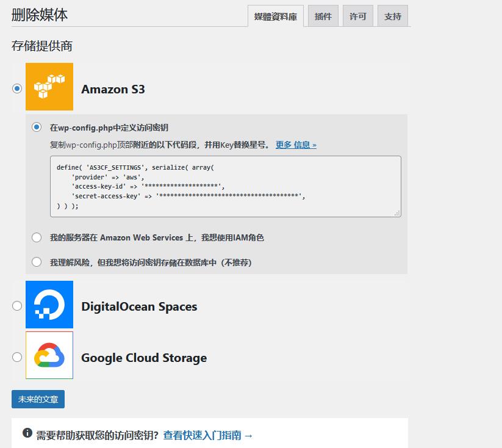Click the Google Cloud Storage label text

click(144, 358)
